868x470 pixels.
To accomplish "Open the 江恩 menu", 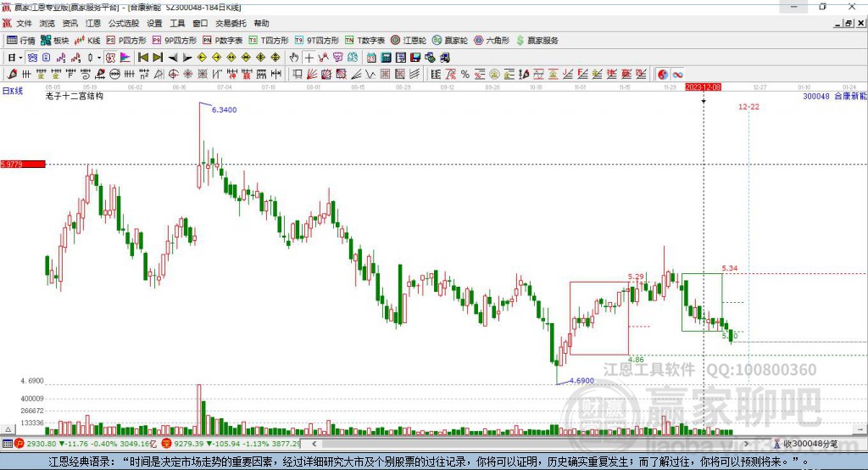I will click(93, 23).
